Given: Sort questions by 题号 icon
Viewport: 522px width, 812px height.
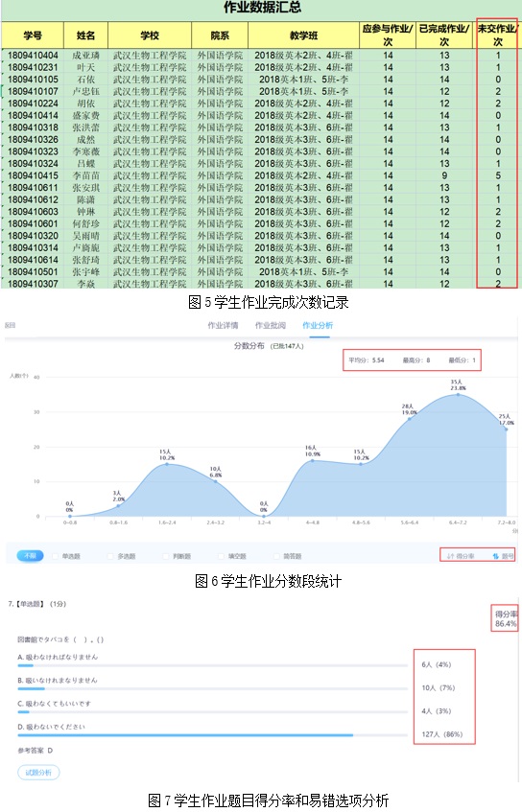Looking at the screenshot, I should point(495,556).
